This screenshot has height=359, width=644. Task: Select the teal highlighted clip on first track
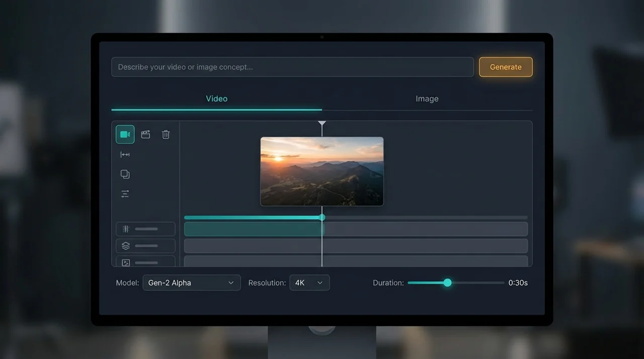coord(254,229)
